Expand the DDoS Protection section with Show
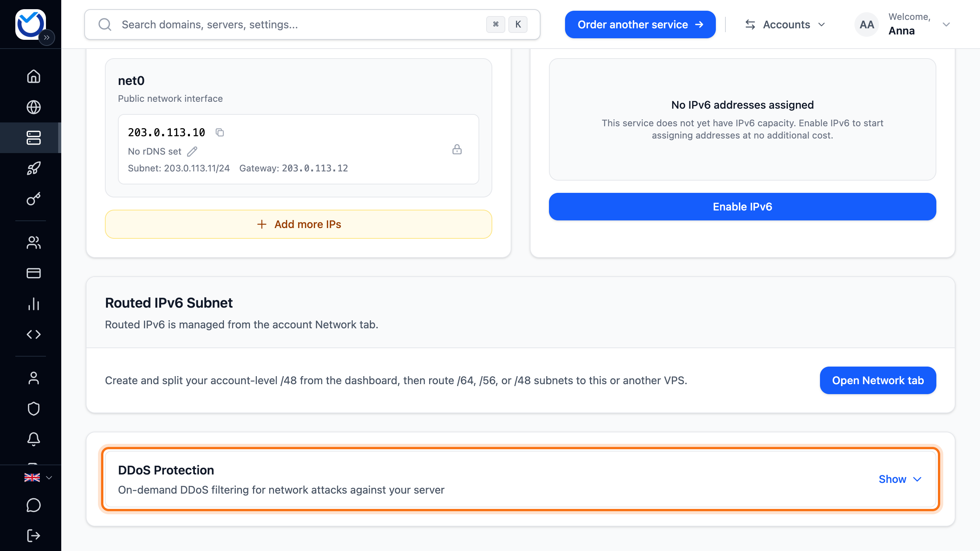Viewport: 980px width, 551px height. 900,479
